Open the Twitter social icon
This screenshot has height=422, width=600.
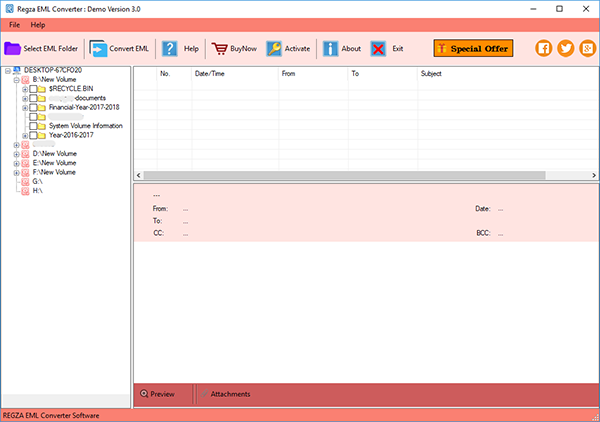coord(565,48)
